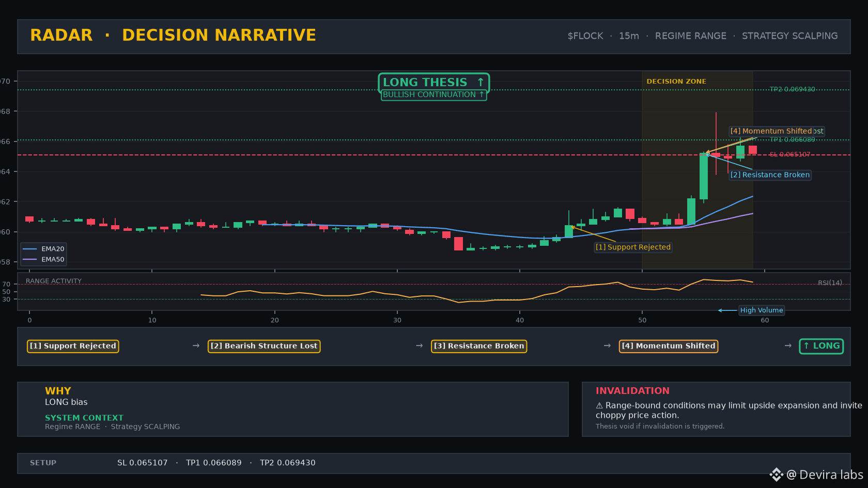868x488 pixels.
Task: Click the [4] Momentum Shifted chart annotation
Action: tap(771, 131)
